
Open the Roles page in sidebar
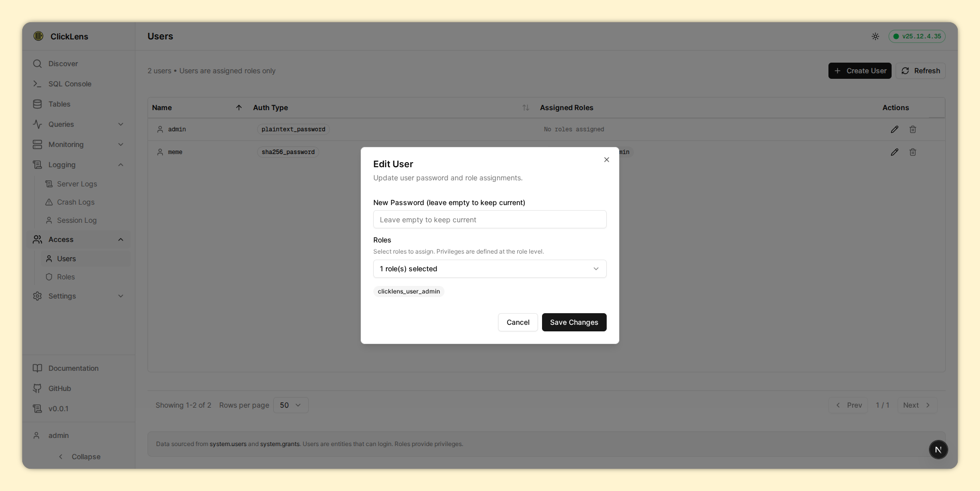coord(66,277)
